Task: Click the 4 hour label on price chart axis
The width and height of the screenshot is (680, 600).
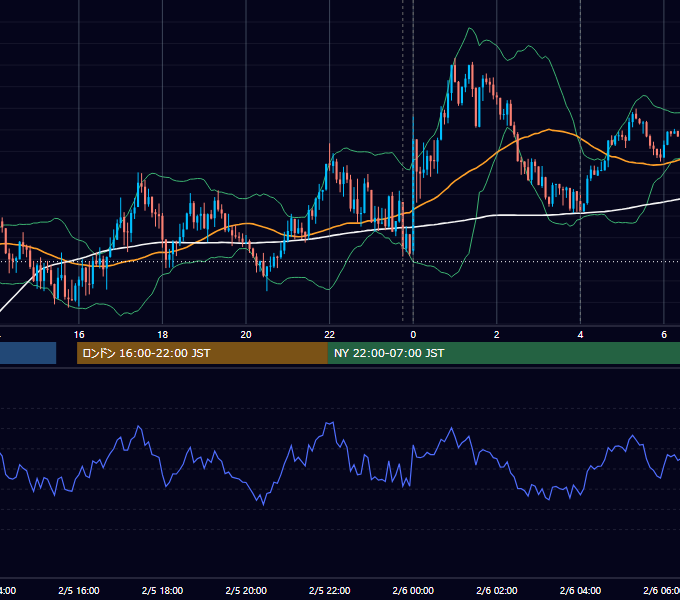Action: [x=580, y=335]
